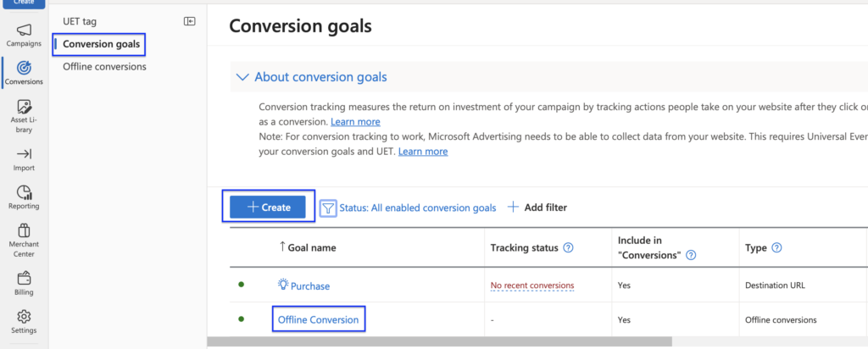Open Merchant Center icon
This screenshot has width=868, height=349.
click(x=24, y=230)
